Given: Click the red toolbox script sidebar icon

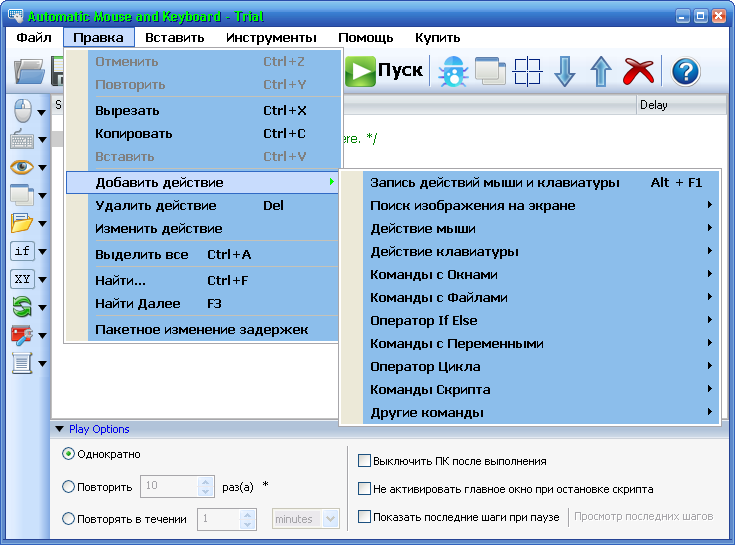Looking at the screenshot, I should 22,335.
